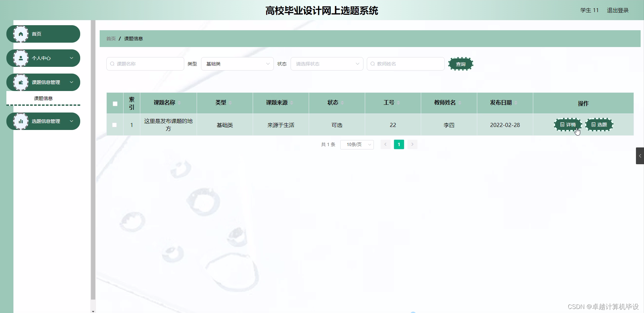Screen dimensions: 644x313
Task: Check the checkbox for row with 李四
Action: pos(115,125)
